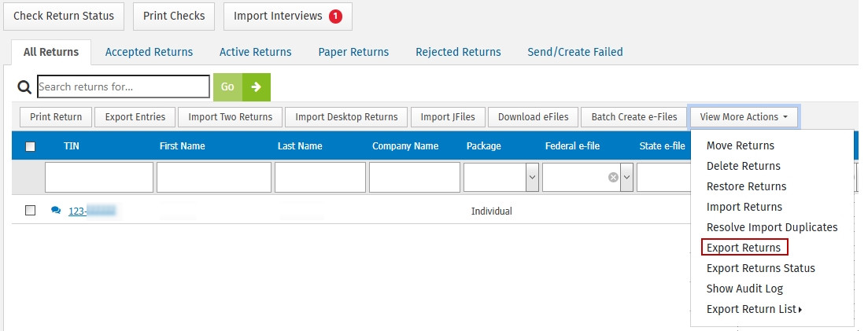The height and width of the screenshot is (331, 868).
Task: Choose Delete Returns from the menu
Action: click(744, 166)
